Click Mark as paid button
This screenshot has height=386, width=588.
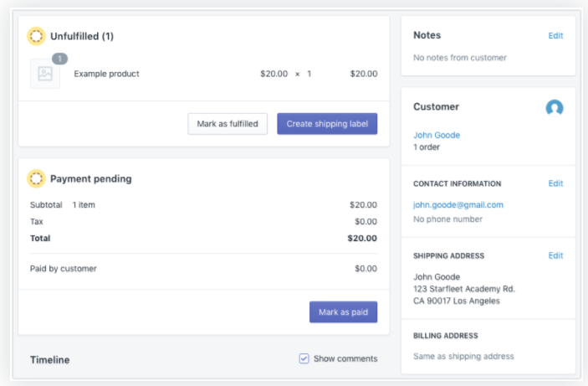pos(343,312)
